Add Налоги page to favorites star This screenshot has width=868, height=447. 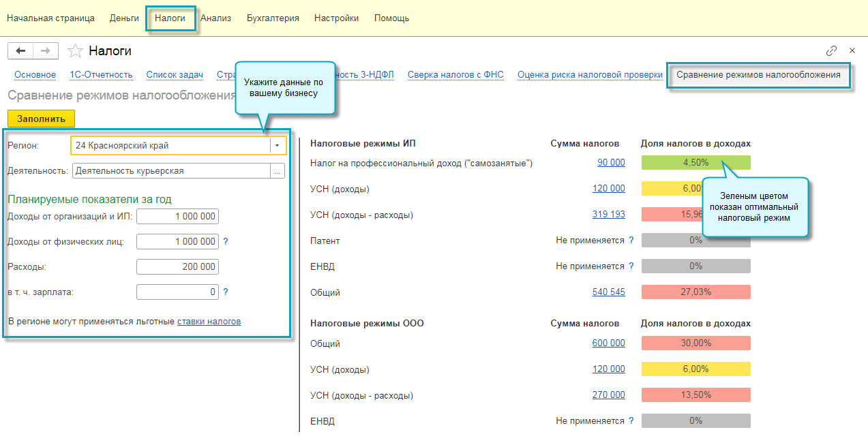(76, 51)
